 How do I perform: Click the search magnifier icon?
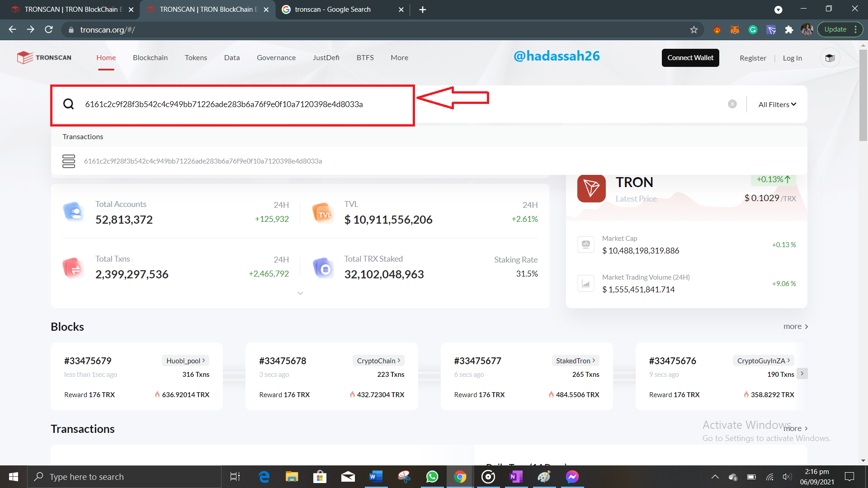[69, 104]
